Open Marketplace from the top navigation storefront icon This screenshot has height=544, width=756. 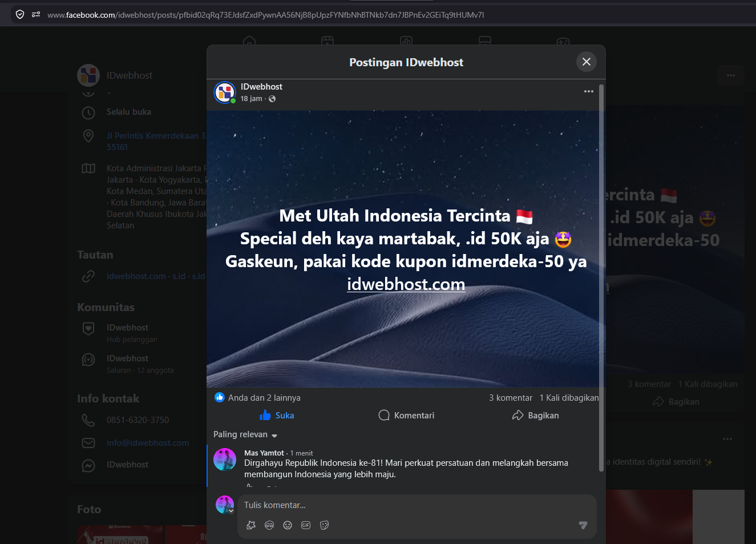(x=485, y=41)
